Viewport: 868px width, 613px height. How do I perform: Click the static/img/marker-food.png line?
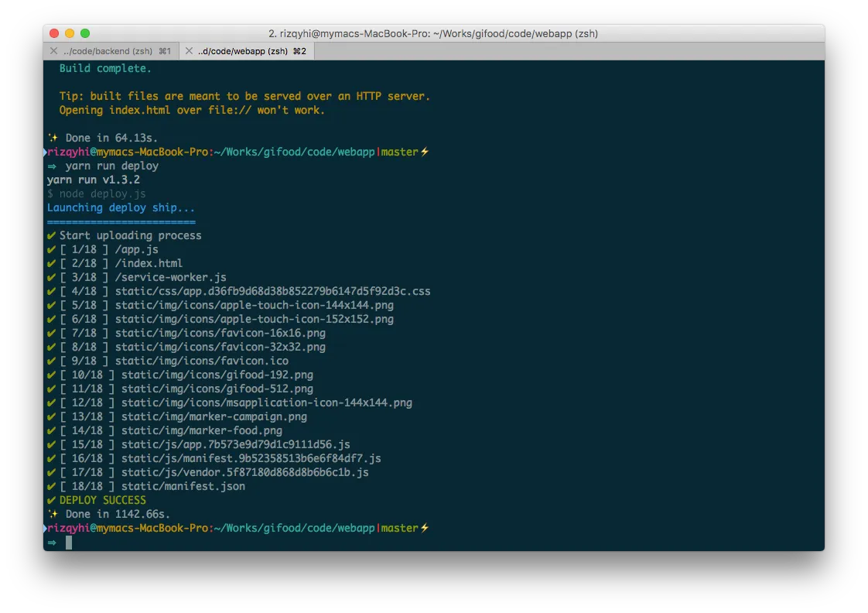click(x=201, y=431)
